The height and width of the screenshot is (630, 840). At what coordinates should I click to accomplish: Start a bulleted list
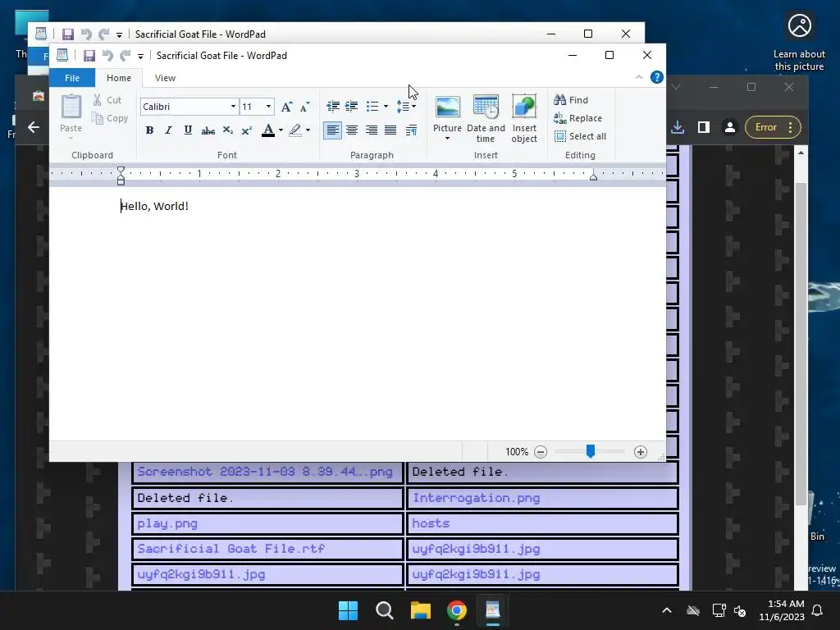(372, 106)
